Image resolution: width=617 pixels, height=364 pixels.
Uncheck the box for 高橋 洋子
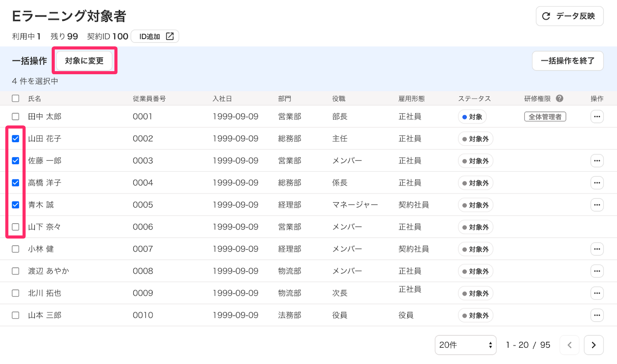pos(15,183)
